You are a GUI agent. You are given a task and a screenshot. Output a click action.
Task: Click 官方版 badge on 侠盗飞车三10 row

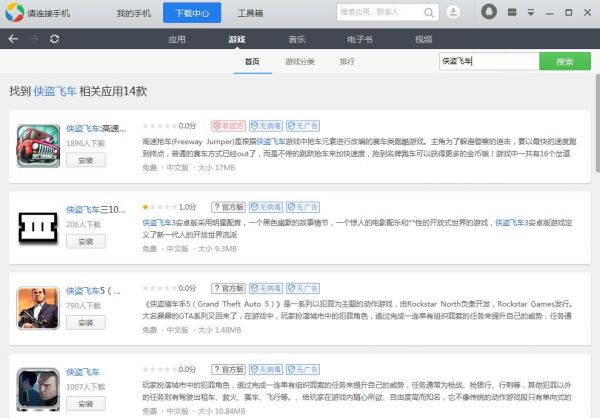pyautogui.click(x=228, y=207)
